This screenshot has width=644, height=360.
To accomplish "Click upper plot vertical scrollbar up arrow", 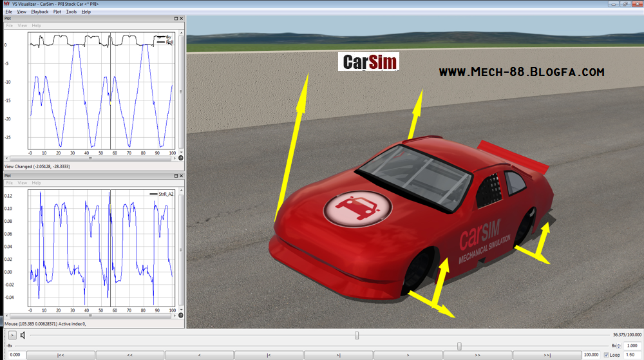I will (181, 33).
